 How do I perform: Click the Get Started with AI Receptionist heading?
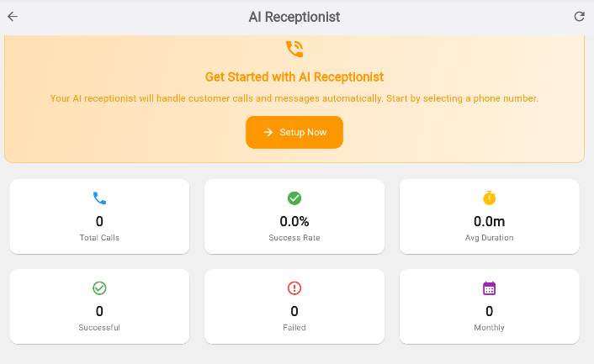click(294, 77)
